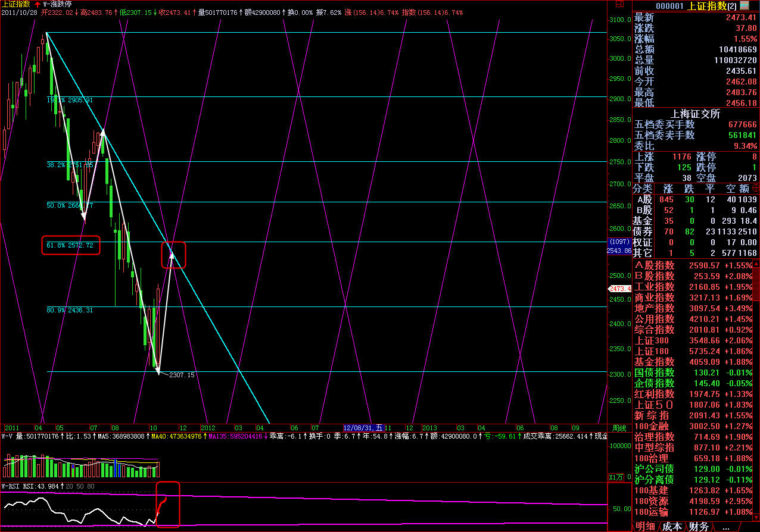Click the scroll-down arrow in the index list
Image resolution: width=760 pixels, height=532 pixels.
pyautogui.click(x=756, y=517)
